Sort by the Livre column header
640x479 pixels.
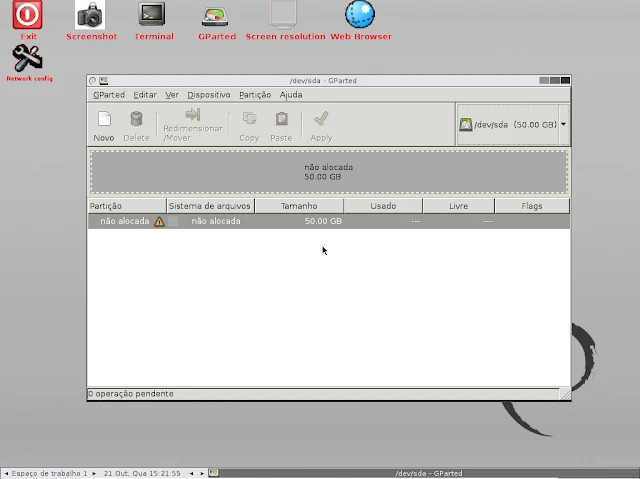pos(458,206)
